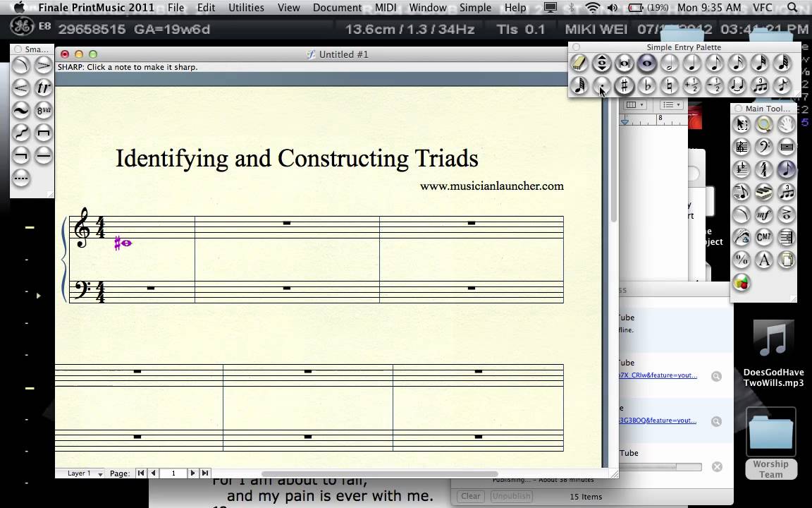
Task: Select the Text tool A icon
Action: point(764,260)
